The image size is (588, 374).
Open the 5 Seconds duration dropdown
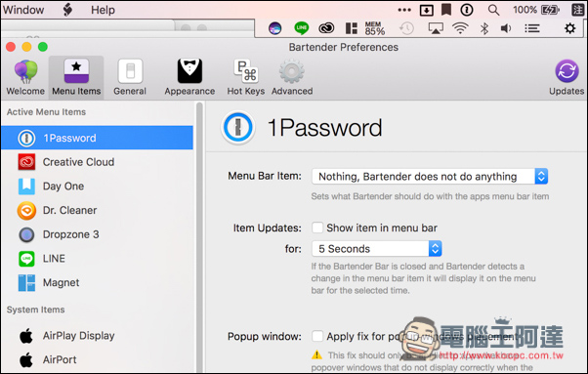point(376,248)
